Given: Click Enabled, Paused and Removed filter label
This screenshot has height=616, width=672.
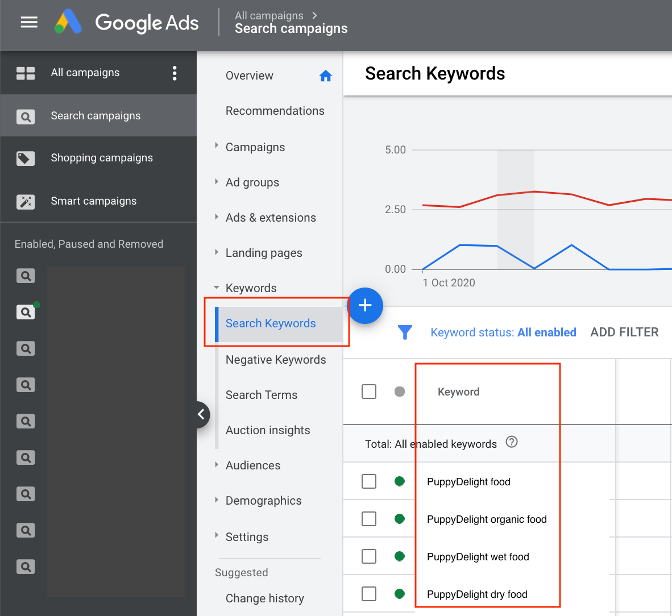Looking at the screenshot, I should pos(89,244).
